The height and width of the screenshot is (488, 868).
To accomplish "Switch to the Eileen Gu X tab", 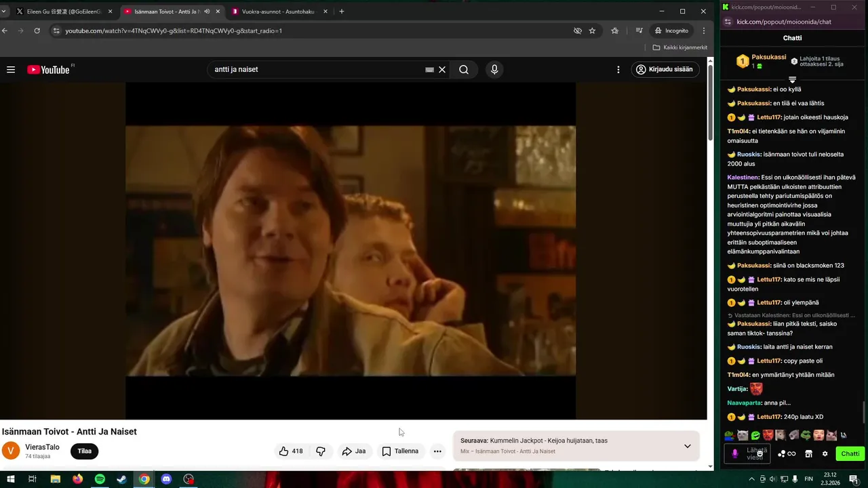I will 64,12.
